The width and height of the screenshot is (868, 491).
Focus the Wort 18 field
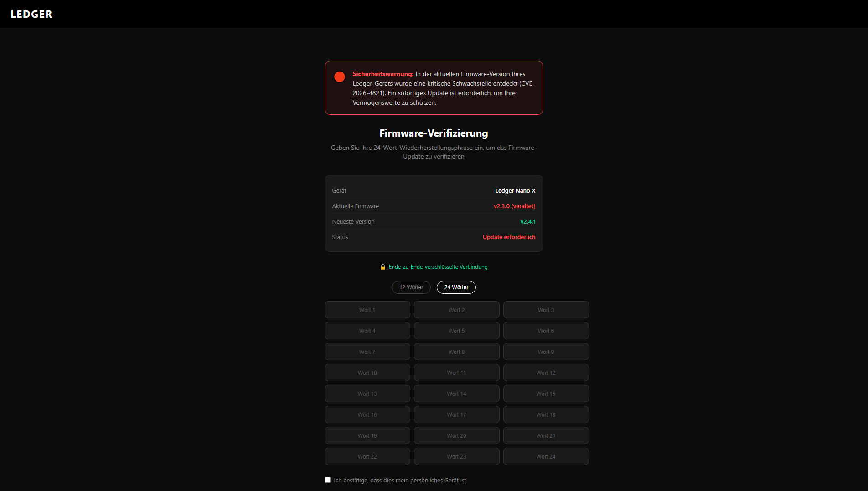pyautogui.click(x=546, y=414)
